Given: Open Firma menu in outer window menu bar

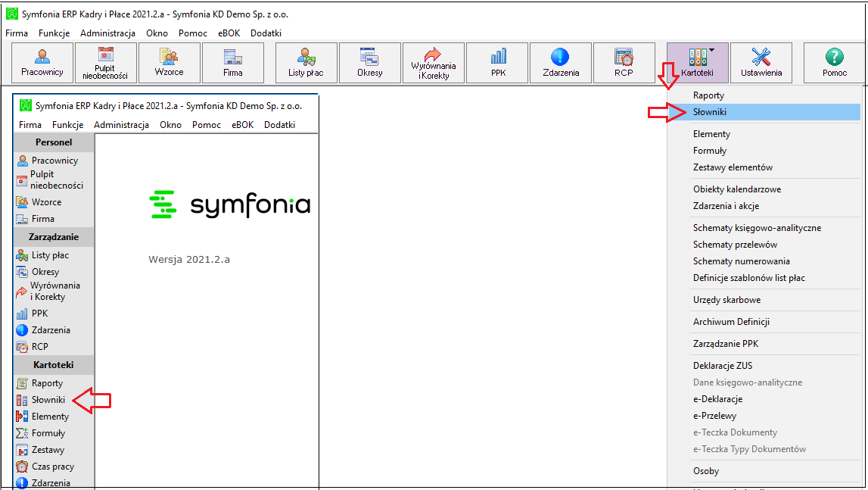Looking at the screenshot, I should 17,33.
